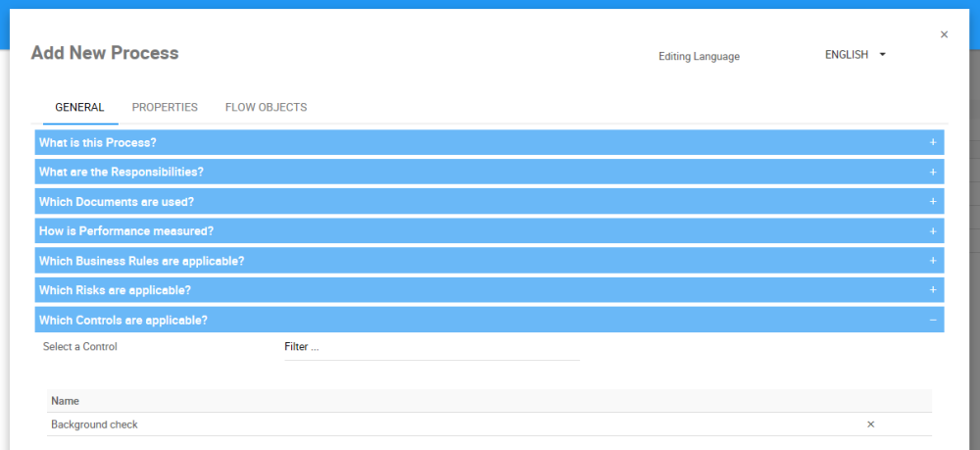Click plus icon for 'Which Risks are applicable?'
The width and height of the screenshot is (980, 450).
coord(933,290)
